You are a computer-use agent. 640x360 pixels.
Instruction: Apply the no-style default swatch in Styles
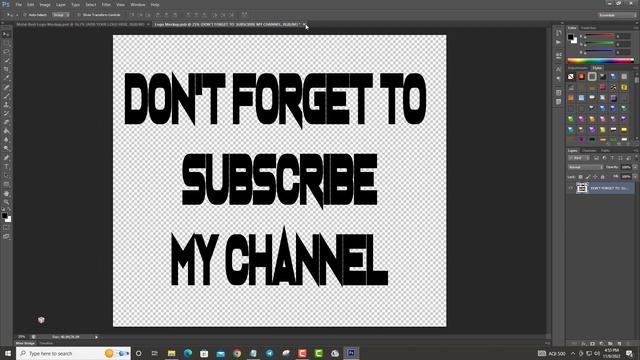point(571,77)
